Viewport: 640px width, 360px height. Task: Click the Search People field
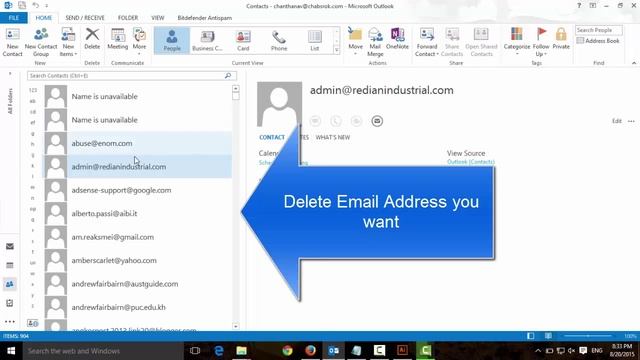(599, 30)
